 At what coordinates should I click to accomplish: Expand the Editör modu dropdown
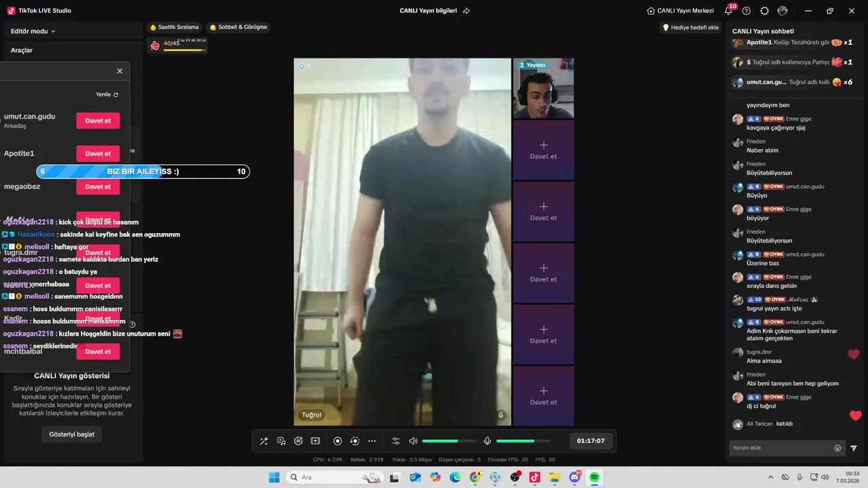tap(33, 31)
